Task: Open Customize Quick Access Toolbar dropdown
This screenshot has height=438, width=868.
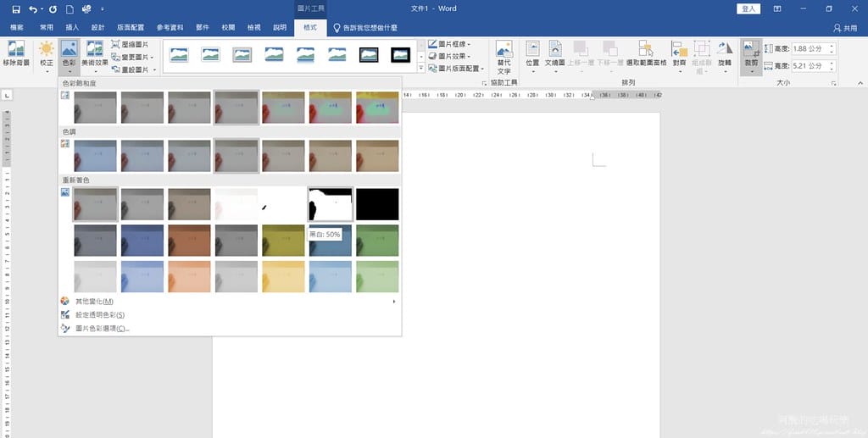Action: tap(103, 9)
